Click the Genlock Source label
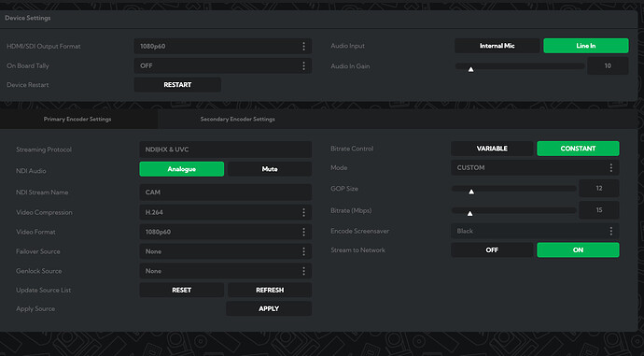This screenshot has height=356, width=644. [x=39, y=271]
